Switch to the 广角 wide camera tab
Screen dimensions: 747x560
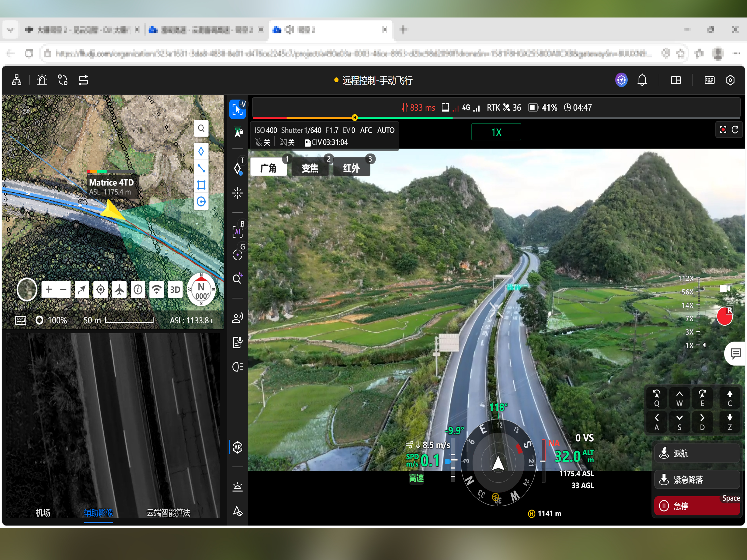coord(268,168)
